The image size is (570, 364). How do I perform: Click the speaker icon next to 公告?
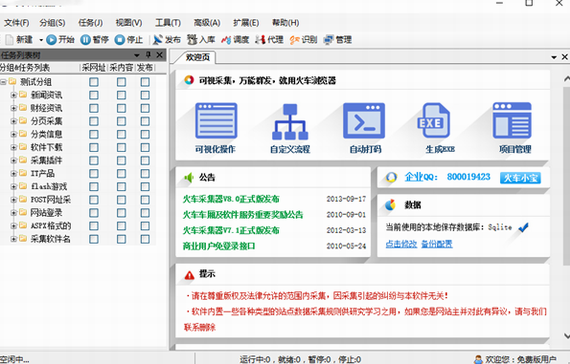point(189,177)
